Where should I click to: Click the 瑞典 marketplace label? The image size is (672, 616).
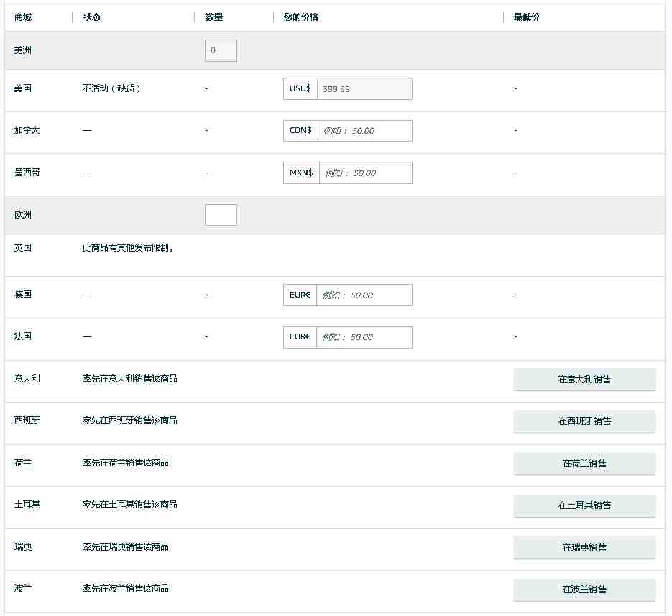(23, 547)
